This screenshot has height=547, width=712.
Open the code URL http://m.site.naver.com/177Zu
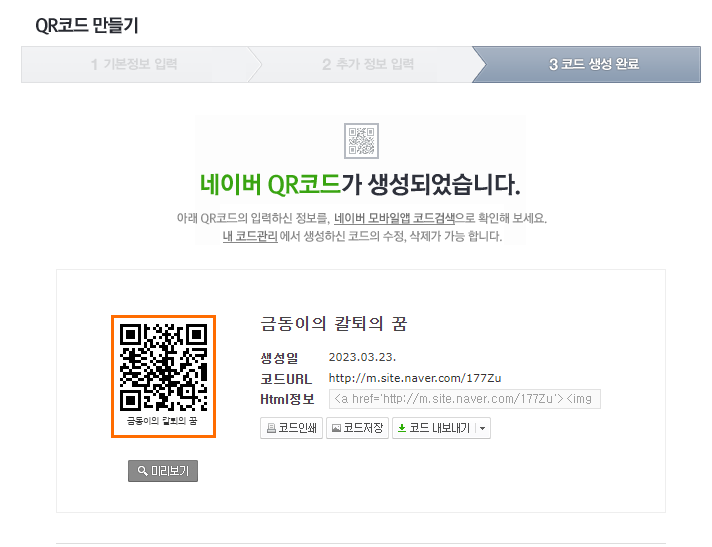[x=415, y=378]
